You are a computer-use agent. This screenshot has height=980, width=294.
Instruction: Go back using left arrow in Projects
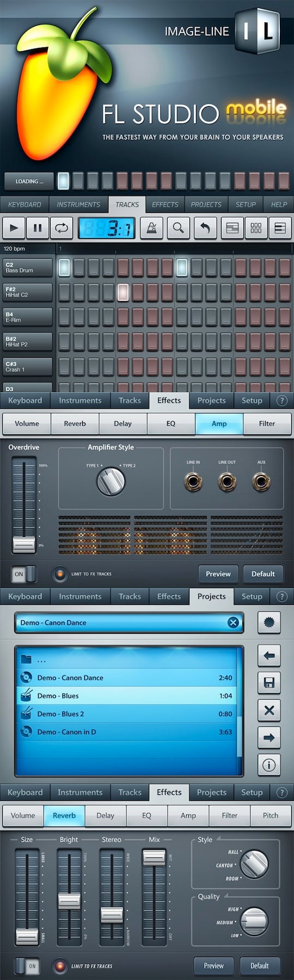tap(269, 656)
